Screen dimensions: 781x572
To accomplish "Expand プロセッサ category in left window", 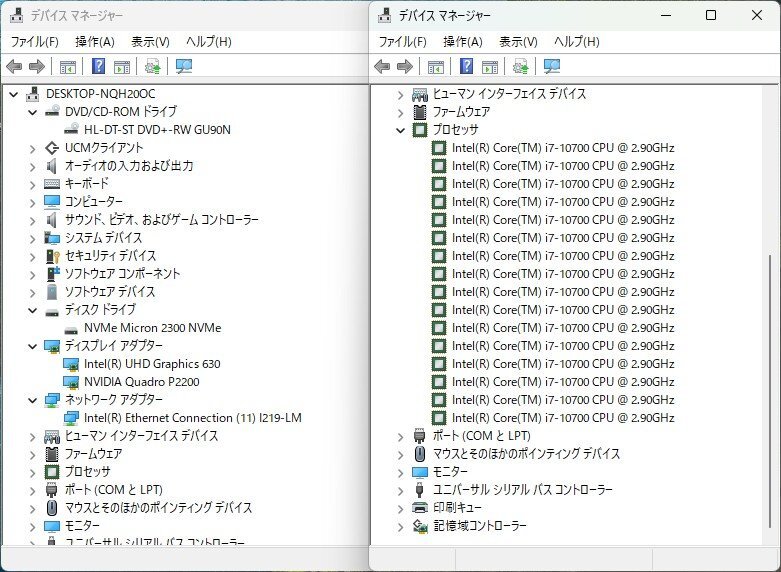I will (x=33, y=472).
